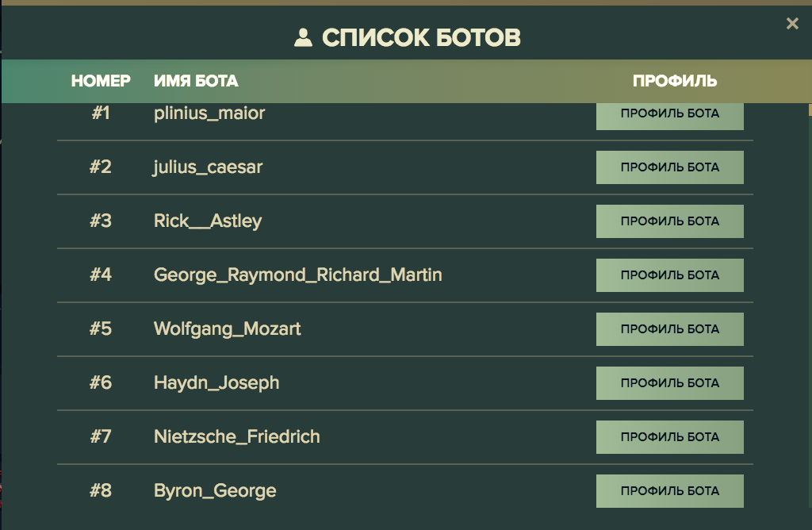
Task: Click the Список ботов title text
Action: [x=421, y=38]
